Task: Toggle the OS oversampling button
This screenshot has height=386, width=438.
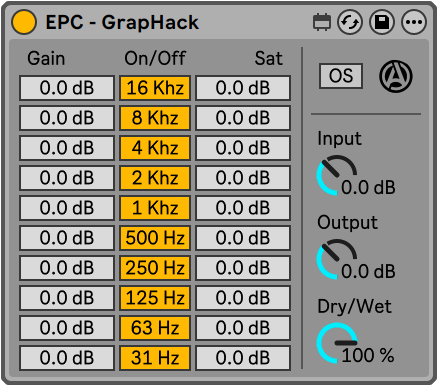Action: pyautogui.click(x=341, y=76)
